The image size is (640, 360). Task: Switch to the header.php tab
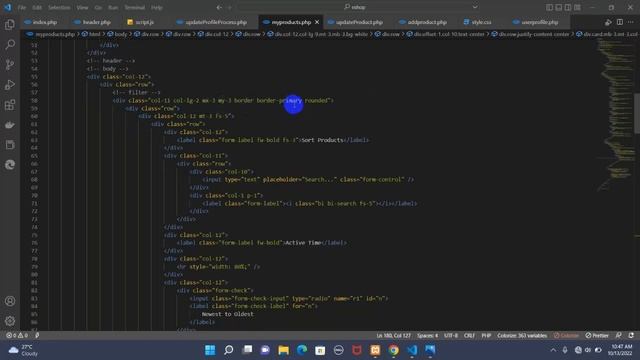tap(96, 22)
